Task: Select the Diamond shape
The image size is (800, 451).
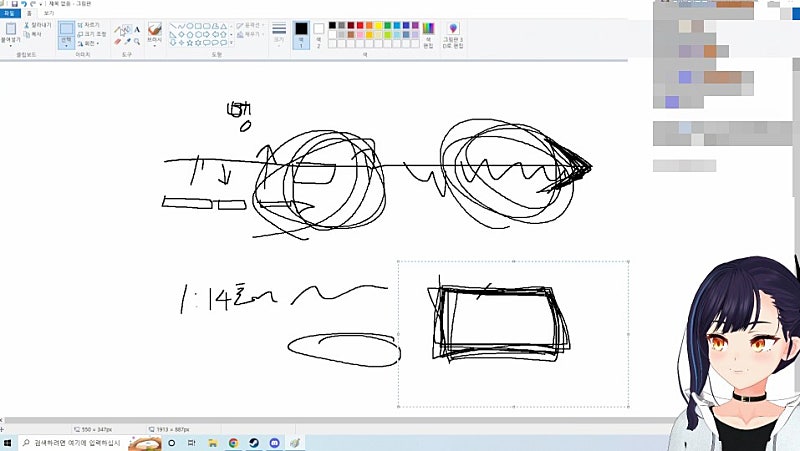Action: 181,35
